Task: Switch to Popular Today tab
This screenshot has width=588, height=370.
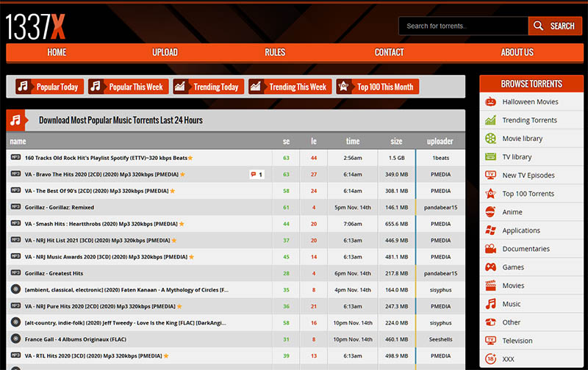Action: 49,87
